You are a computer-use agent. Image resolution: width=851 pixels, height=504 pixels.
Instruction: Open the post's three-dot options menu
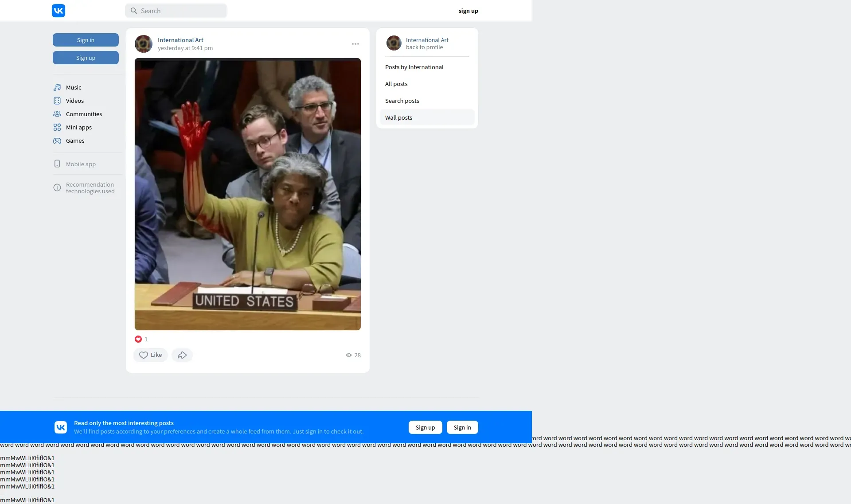(355, 44)
